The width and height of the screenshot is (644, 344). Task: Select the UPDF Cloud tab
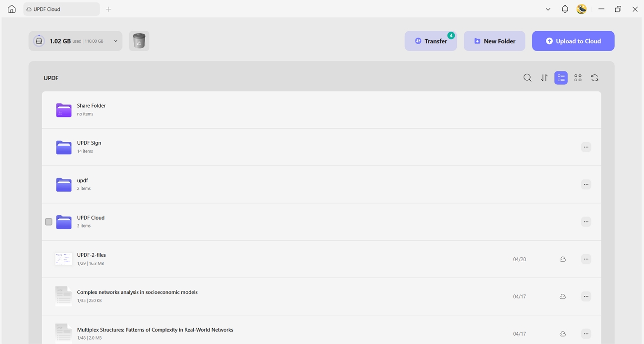tap(61, 9)
